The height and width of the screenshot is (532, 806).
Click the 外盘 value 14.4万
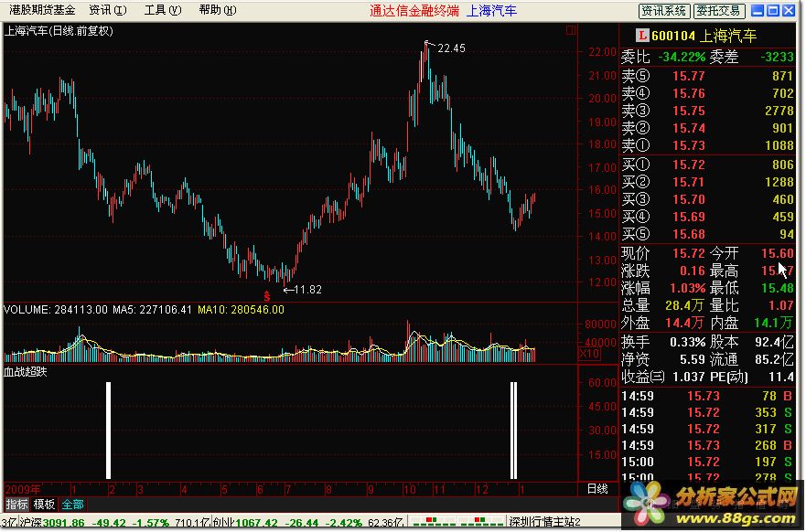coord(684,323)
